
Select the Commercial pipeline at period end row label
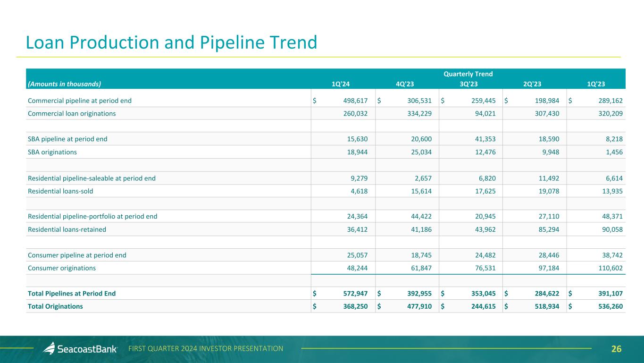[x=80, y=101]
